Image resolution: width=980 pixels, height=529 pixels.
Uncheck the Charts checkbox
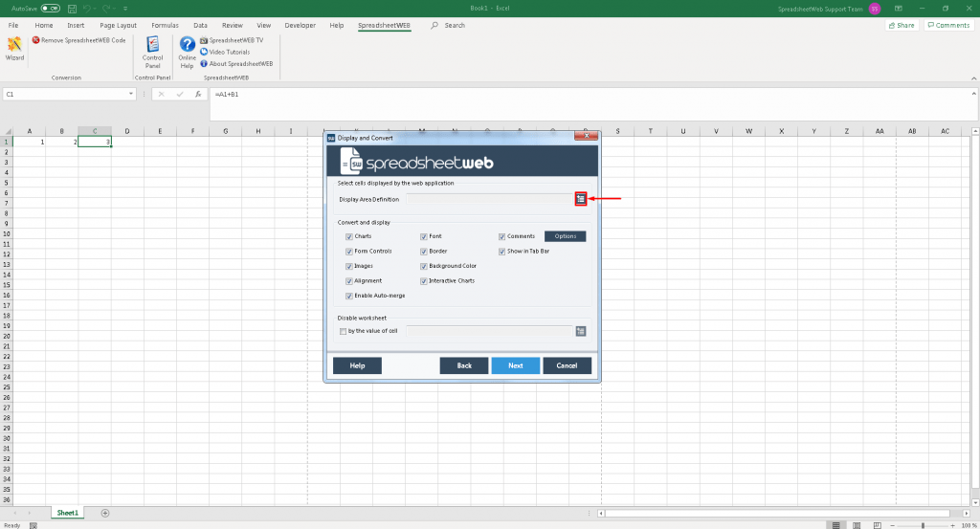[x=348, y=236]
